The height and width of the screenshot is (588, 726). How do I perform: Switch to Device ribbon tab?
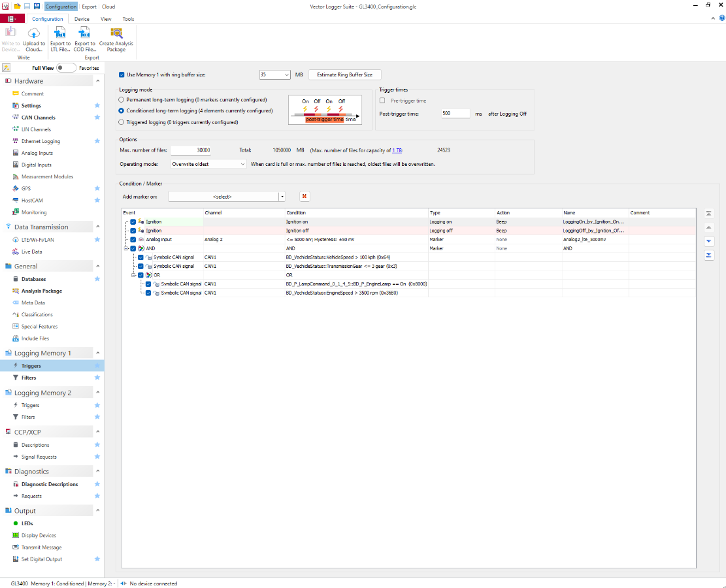point(82,19)
